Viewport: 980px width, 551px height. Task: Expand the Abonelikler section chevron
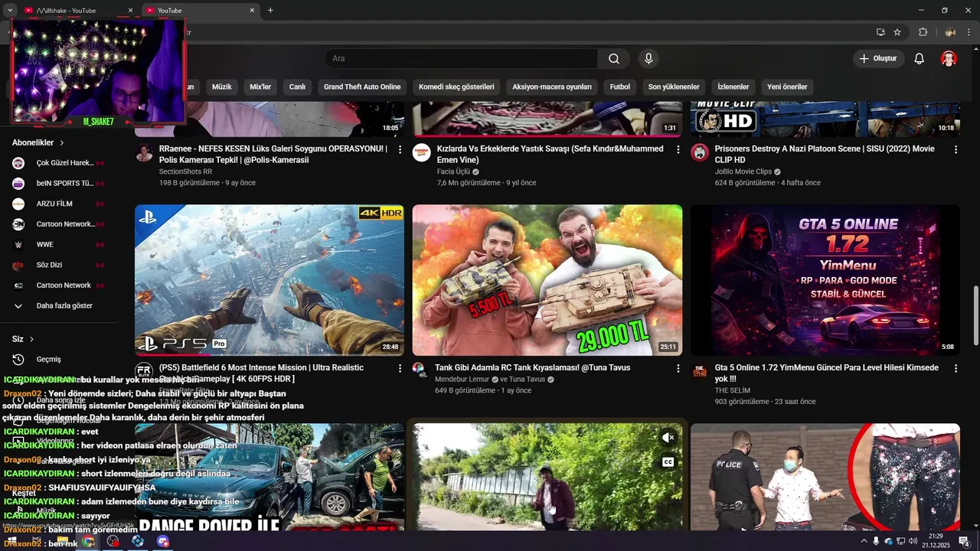point(62,142)
